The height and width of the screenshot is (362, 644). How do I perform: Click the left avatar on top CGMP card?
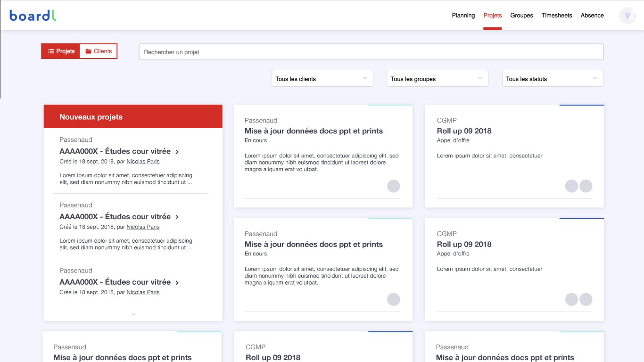tap(571, 186)
